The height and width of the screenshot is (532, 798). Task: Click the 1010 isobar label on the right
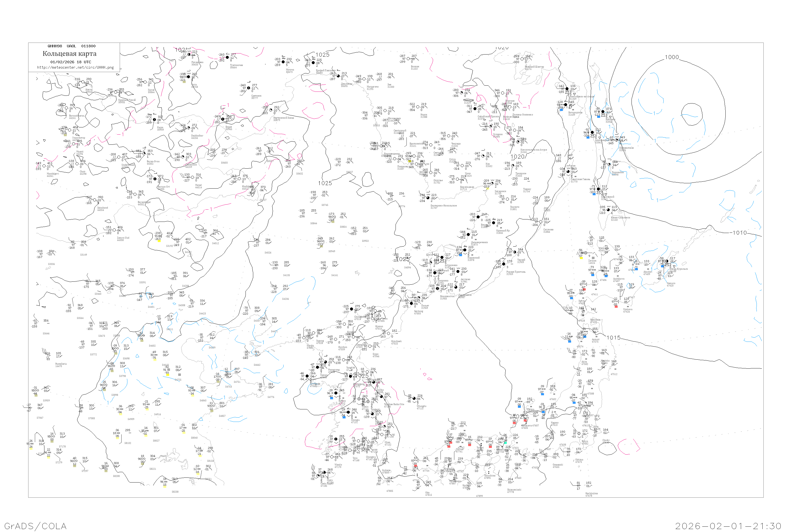[740, 233]
